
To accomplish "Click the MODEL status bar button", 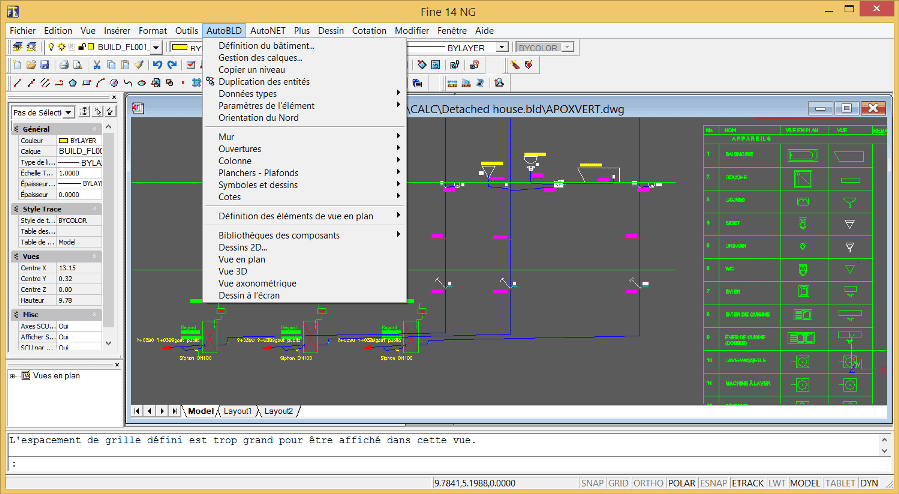I will pyautogui.click(x=805, y=483).
